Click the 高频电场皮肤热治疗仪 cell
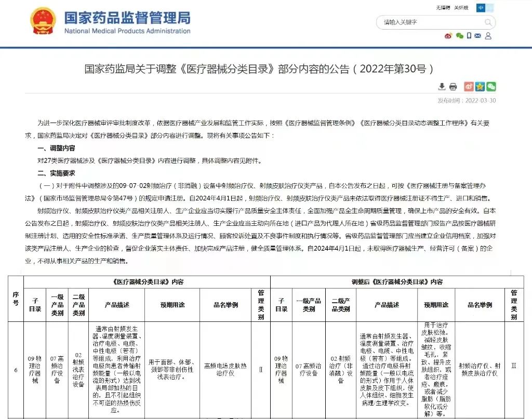The height and width of the screenshot is (419, 532). (225, 370)
